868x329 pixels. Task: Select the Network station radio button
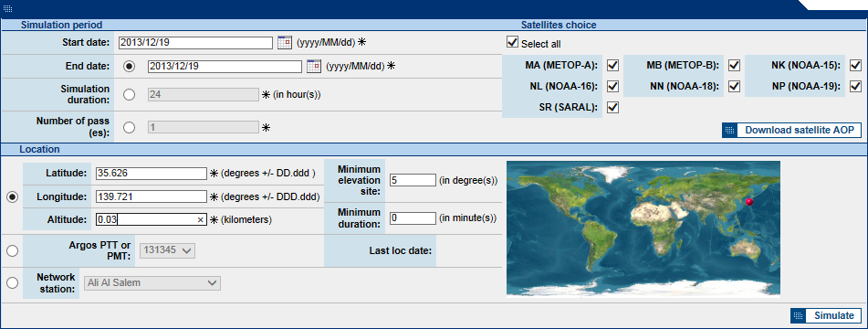(12, 282)
